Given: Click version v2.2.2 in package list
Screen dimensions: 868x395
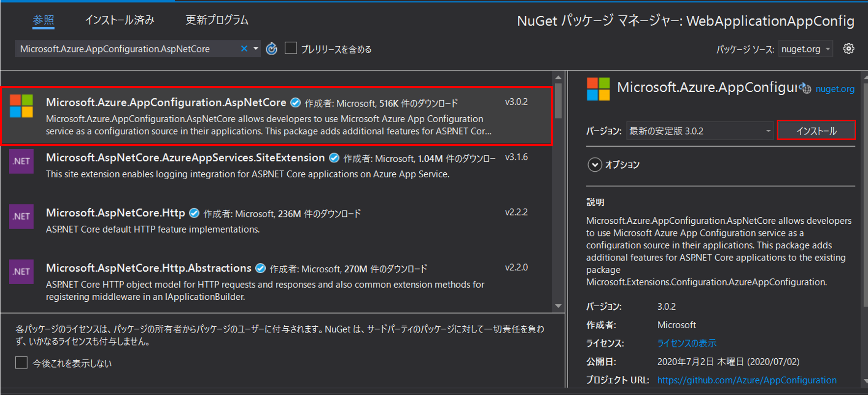Looking at the screenshot, I should point(516,212).
